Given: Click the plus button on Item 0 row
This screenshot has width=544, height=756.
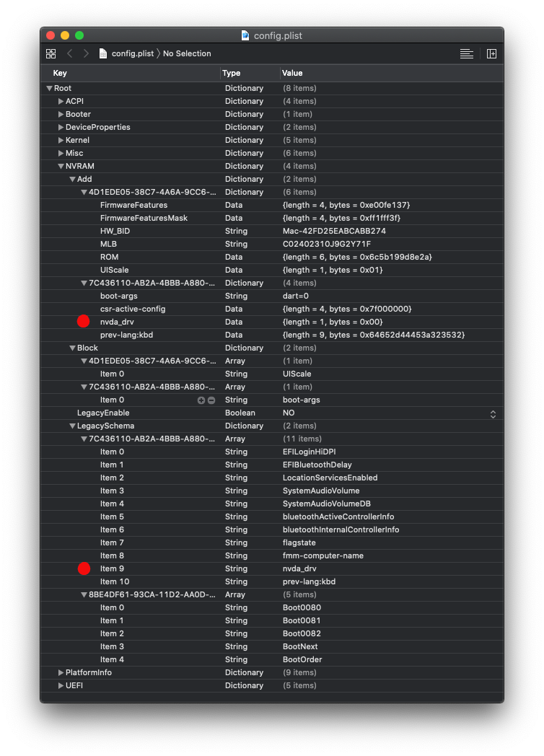Looking at the screenshot, I should (201, 400).
